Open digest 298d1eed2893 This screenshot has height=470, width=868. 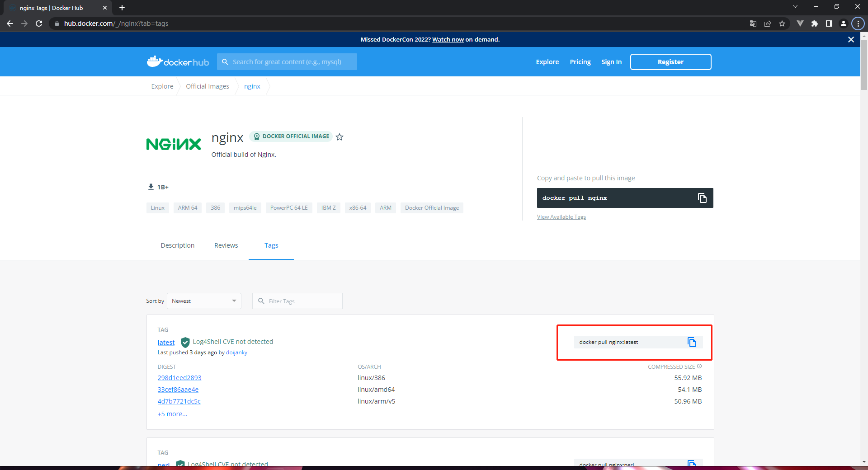coord(179,378)
